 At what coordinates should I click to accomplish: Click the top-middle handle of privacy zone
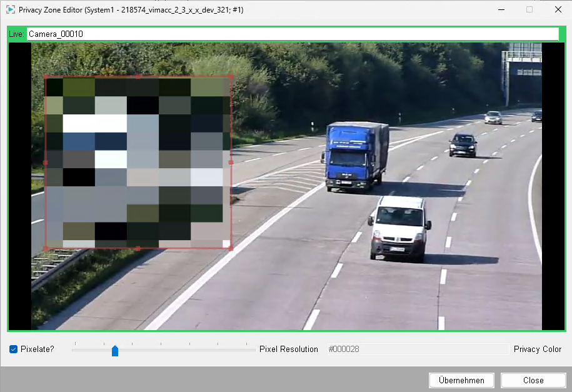(x=138, y=77)
